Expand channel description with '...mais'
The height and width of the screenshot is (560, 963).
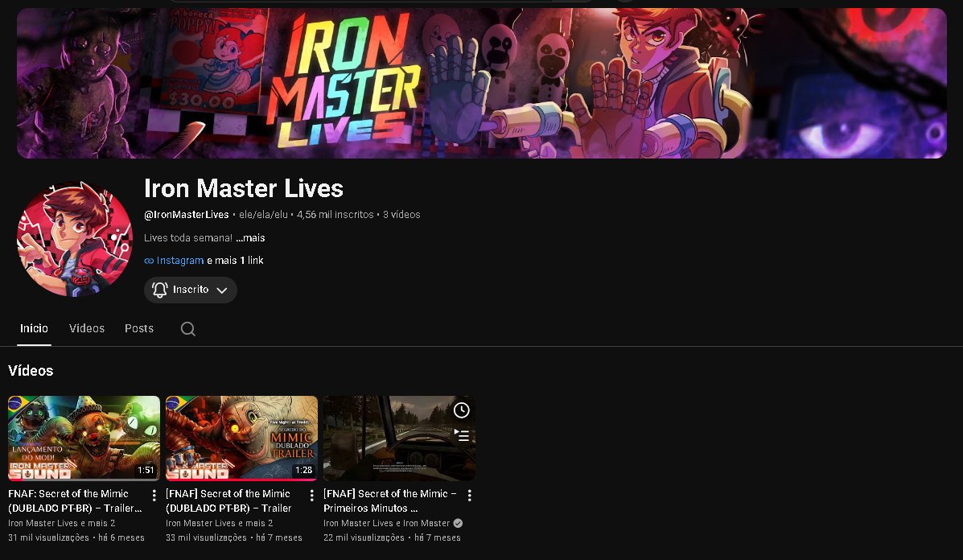pos(250,237)
